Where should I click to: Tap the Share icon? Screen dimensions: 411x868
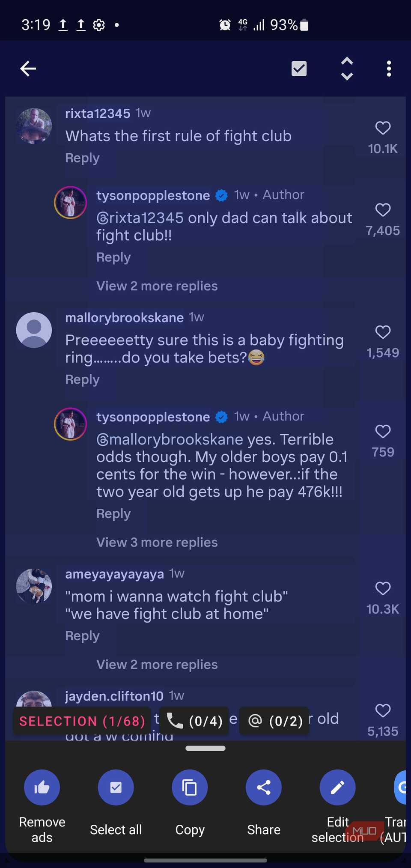(264, 787)
